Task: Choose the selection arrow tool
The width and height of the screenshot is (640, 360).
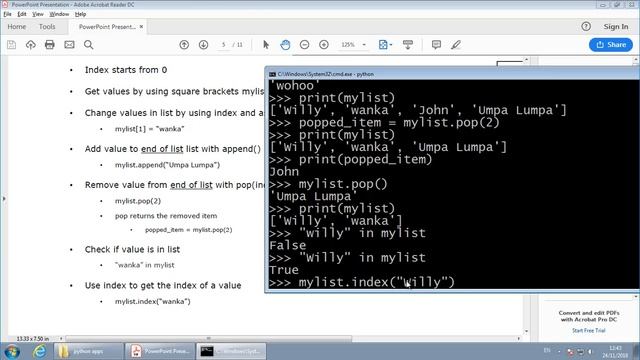Action: (266, 44)
